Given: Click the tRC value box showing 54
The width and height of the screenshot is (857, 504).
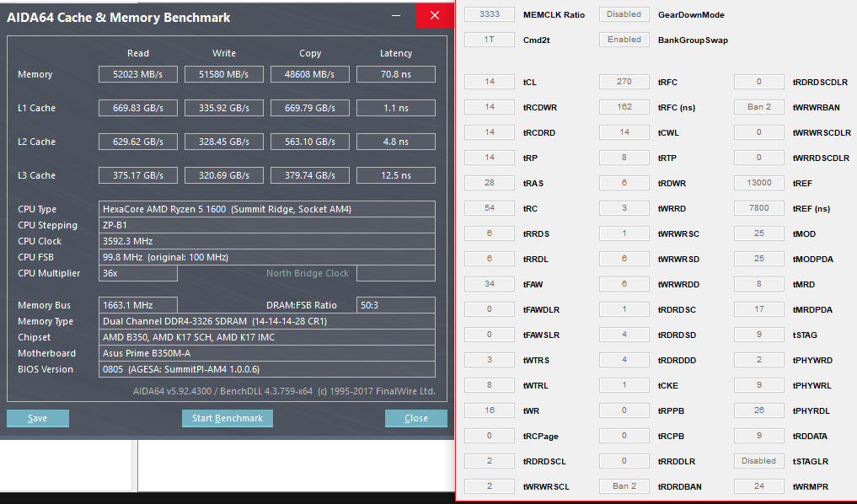Looking at the screenshot, I should 489,207.
